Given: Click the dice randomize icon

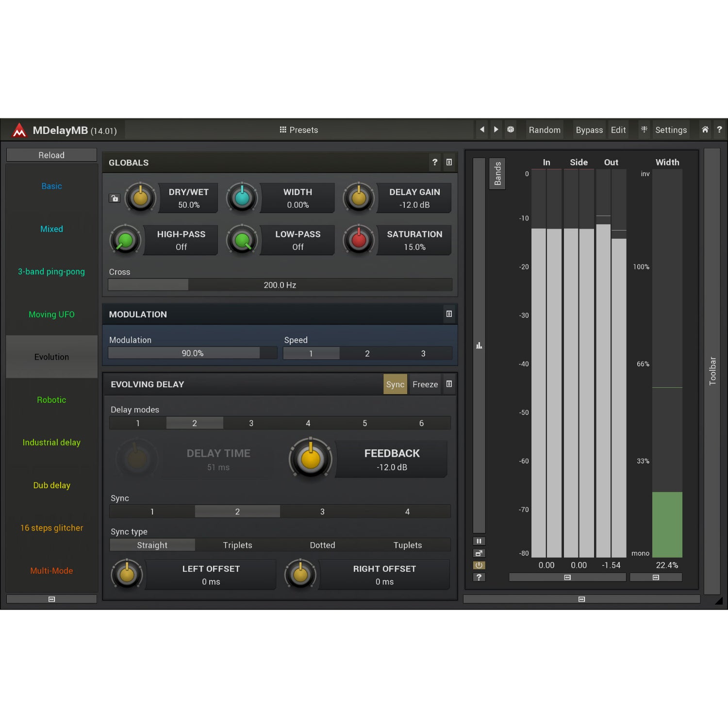Looking at the screenshot, I should point(511,130).
